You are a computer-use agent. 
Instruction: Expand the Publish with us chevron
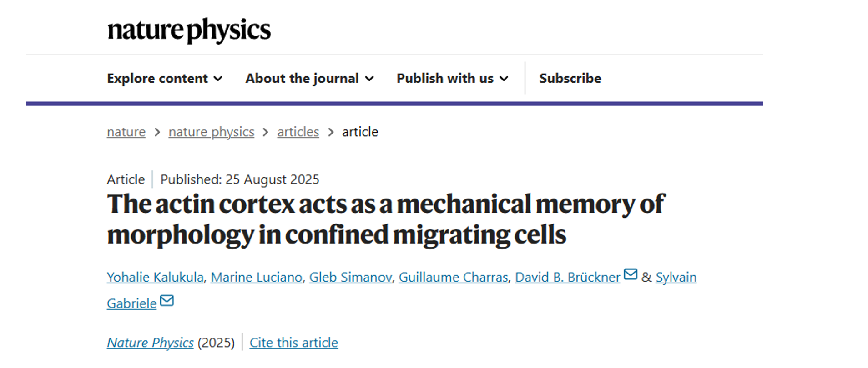(504, 79)
